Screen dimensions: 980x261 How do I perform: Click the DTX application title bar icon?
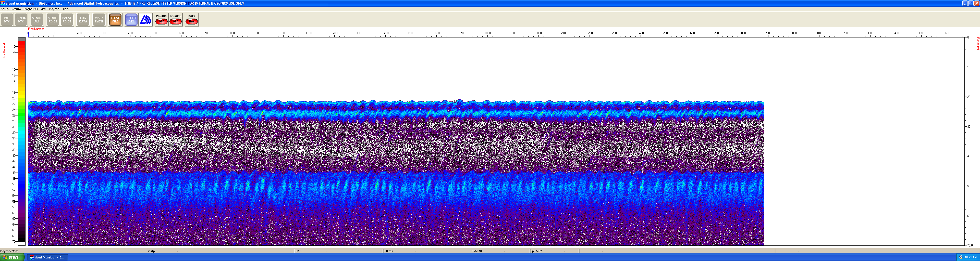coord(3,3)
